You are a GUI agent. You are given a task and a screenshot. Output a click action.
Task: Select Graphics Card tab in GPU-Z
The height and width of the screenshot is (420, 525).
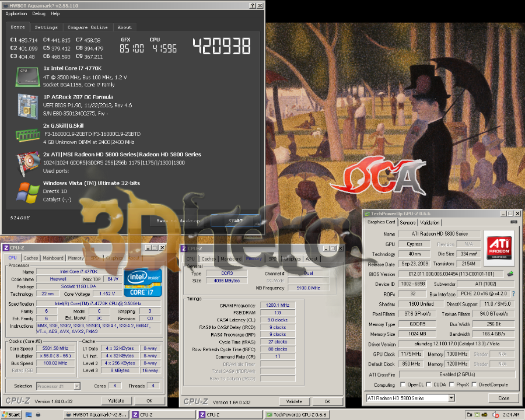381,222
